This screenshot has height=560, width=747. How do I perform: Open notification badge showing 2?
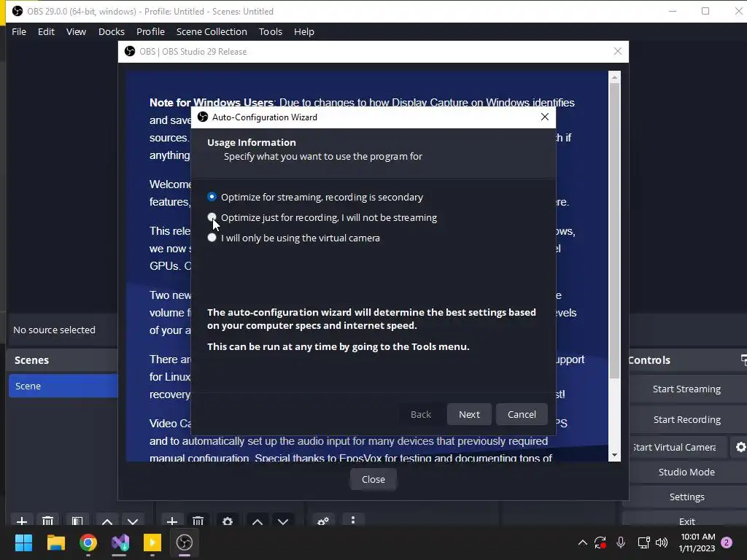727,542
